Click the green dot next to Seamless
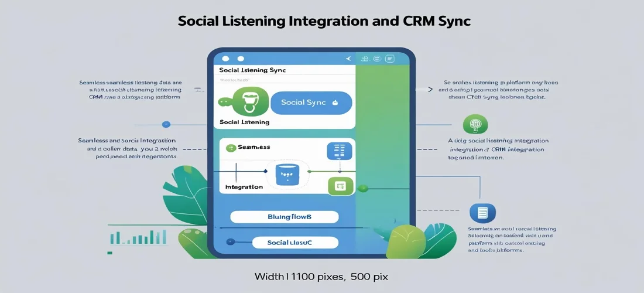The image size is (644, 293). (231, 146)
